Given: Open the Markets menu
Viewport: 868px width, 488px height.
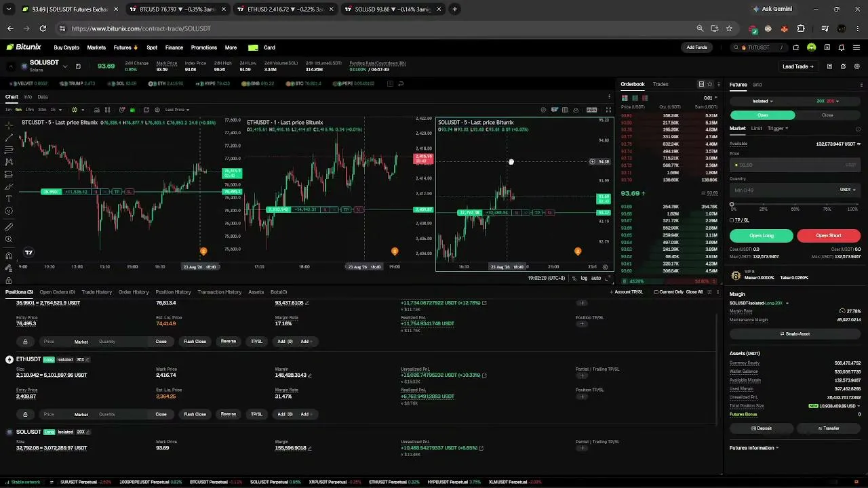Looking at the screenshot, I should [96, 47].
